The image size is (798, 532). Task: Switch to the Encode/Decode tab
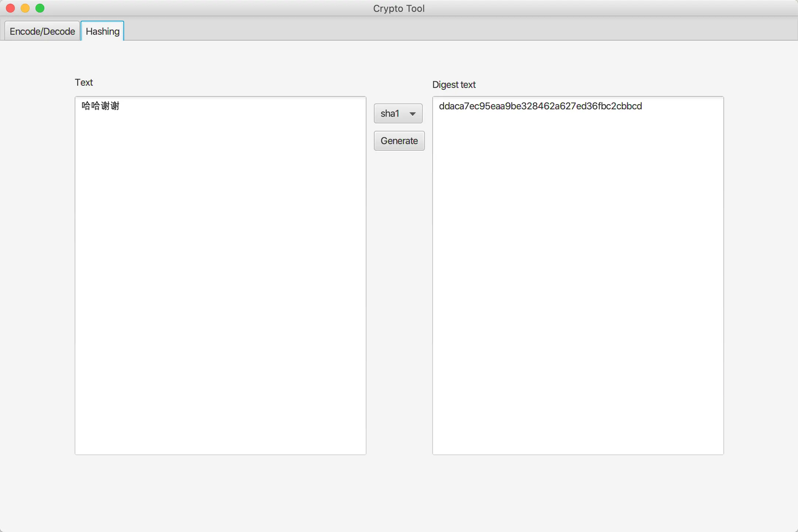tap(42, 31)
